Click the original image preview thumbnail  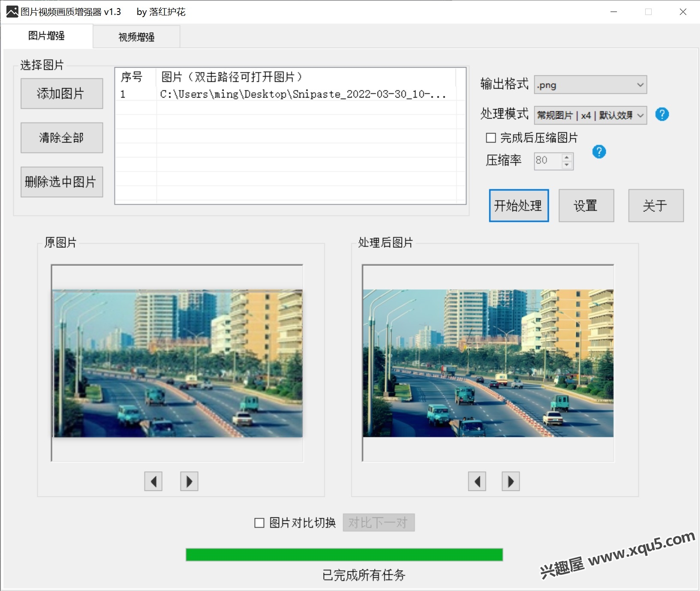[178, 363]
